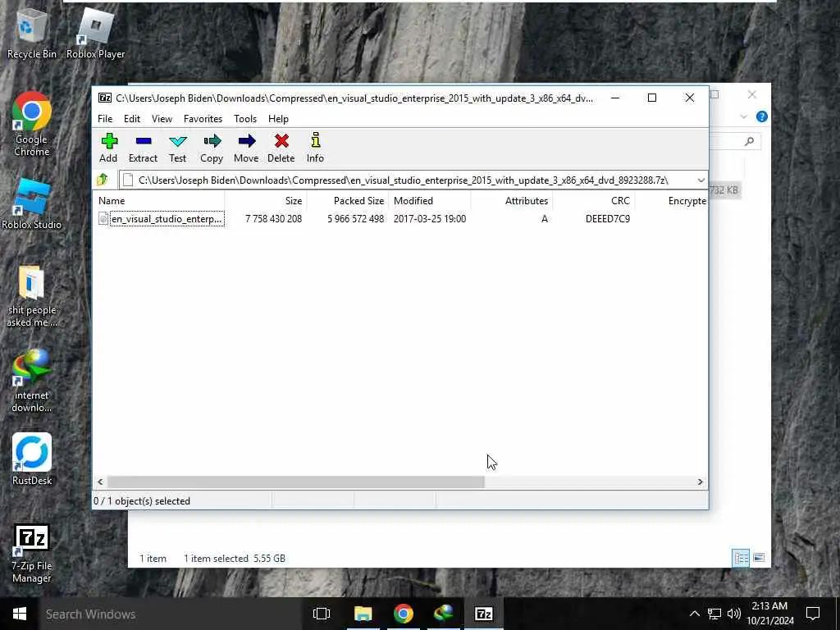Screen dimensions: 840x630
Task: Open the Help menu
Action: click(278, 119)
